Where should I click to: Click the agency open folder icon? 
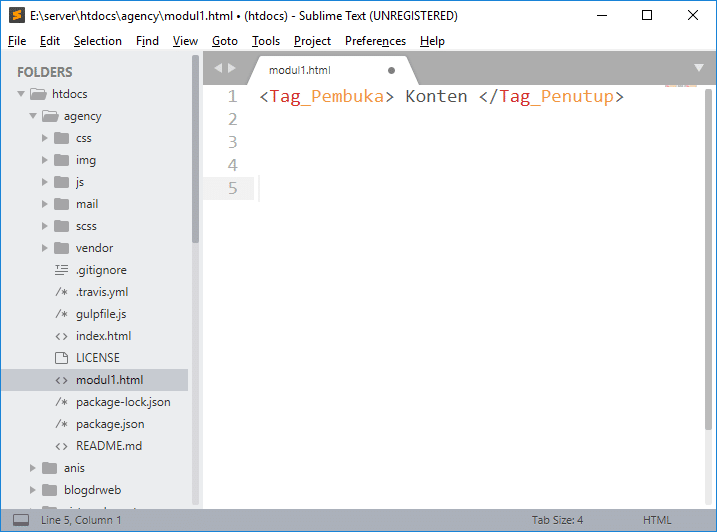(50, 116)
